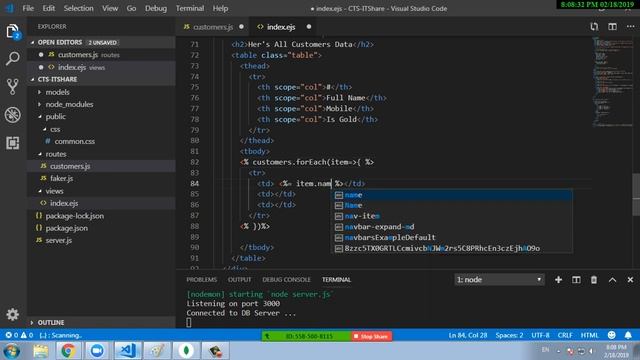Switch to the Problems panel tab
Screen dimensions: 640x360
click(202, 280)
